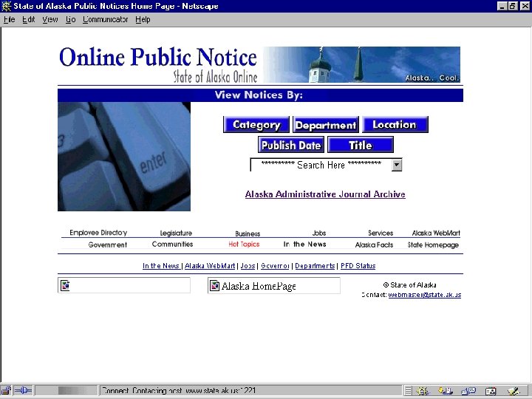
Task: Open the Departments footer link
Action: [x=315, y=266]
